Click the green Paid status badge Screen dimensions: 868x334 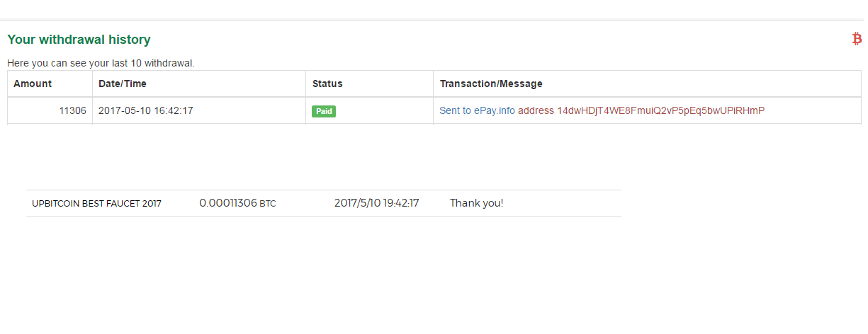[324, 111]
